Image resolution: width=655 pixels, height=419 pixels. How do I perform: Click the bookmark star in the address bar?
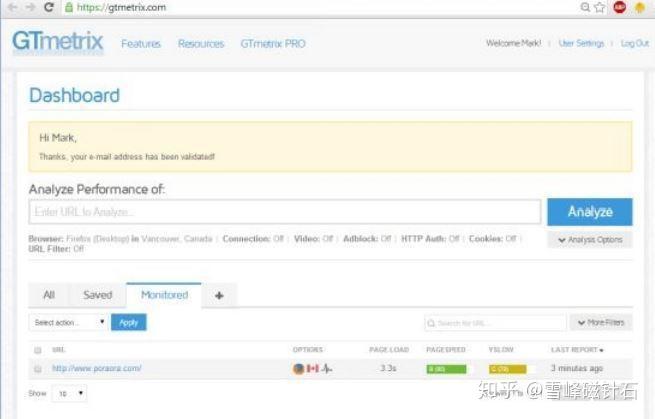point(600,7)
